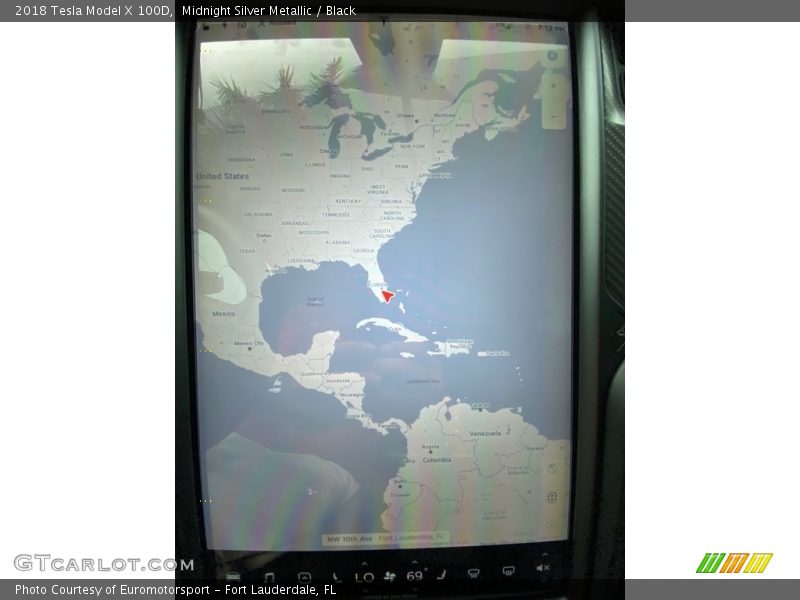Zoom in on the map with plus
Image resolution: width=800 pixels, height=600 pixels.
coord(554,87)
